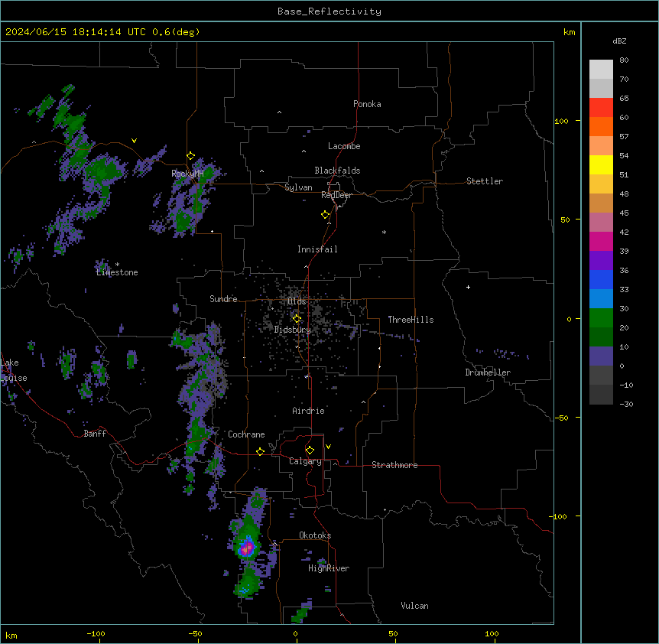The height and width of the screenshot is (644, 659).
Task: Click the RockyMH label
Action: click(187, 174)
